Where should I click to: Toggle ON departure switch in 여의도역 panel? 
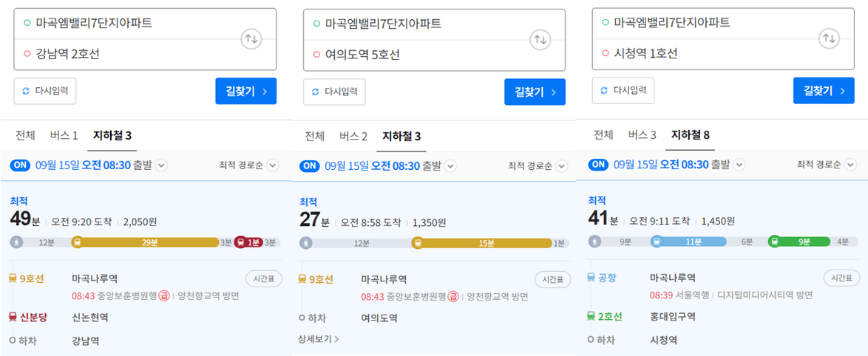pos(309,166)
